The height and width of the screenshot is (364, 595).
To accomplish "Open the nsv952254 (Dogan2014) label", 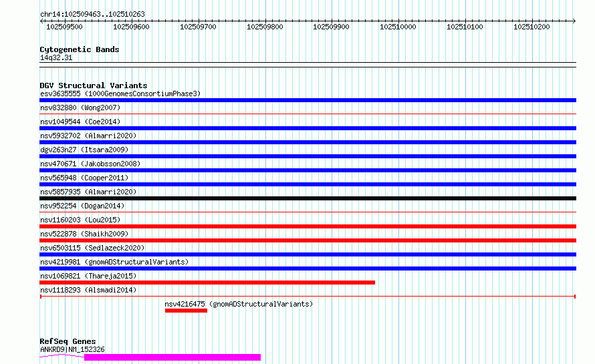I will [82, 206].
